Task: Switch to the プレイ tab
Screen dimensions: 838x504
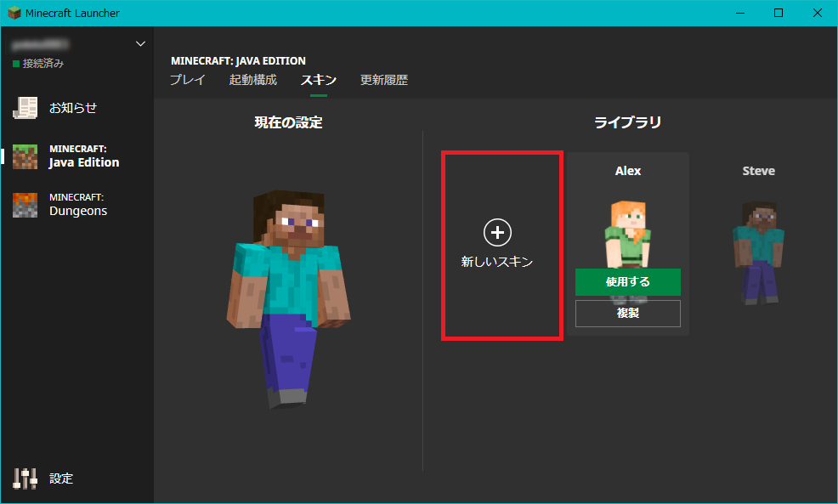Action: click(x=187, y=81)
